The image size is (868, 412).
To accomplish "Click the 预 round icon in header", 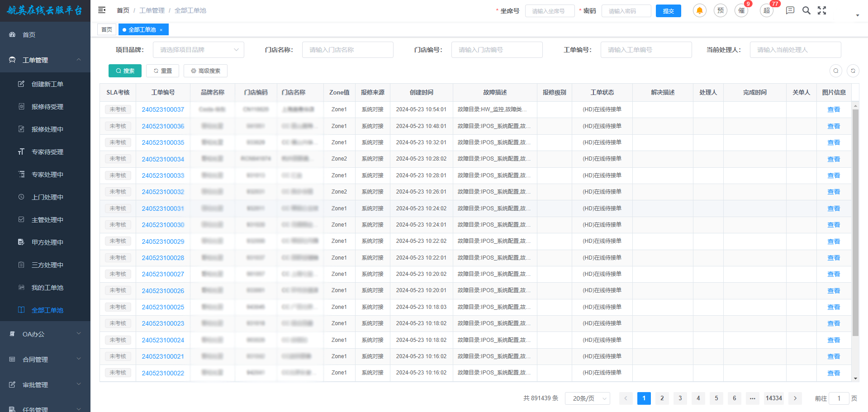I will point(720,10).
